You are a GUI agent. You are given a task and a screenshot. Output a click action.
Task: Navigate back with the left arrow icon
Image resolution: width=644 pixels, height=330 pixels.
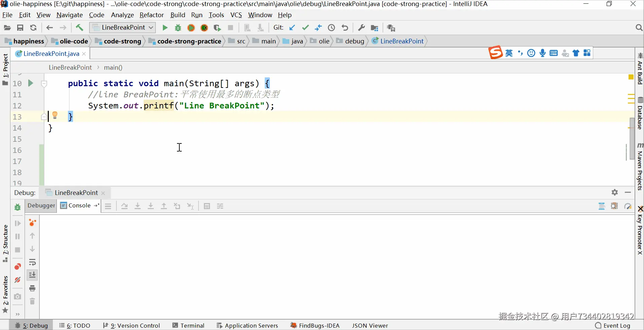click(x=49, y=28)
